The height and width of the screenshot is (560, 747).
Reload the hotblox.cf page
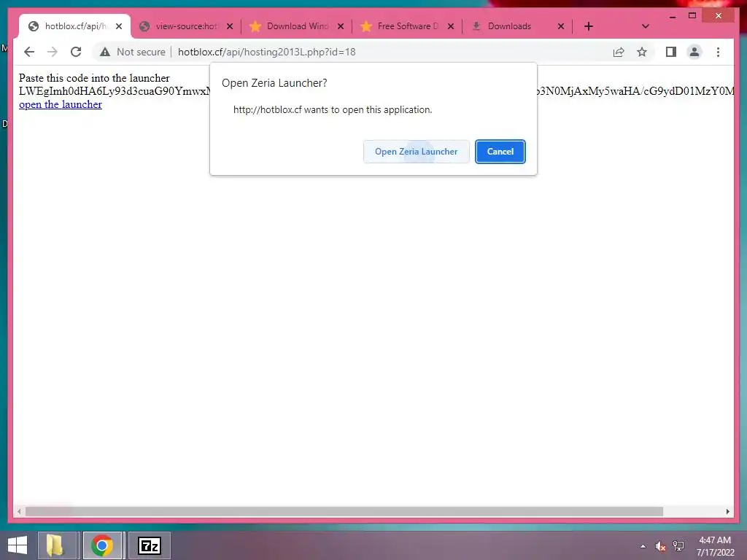point(76,52)
